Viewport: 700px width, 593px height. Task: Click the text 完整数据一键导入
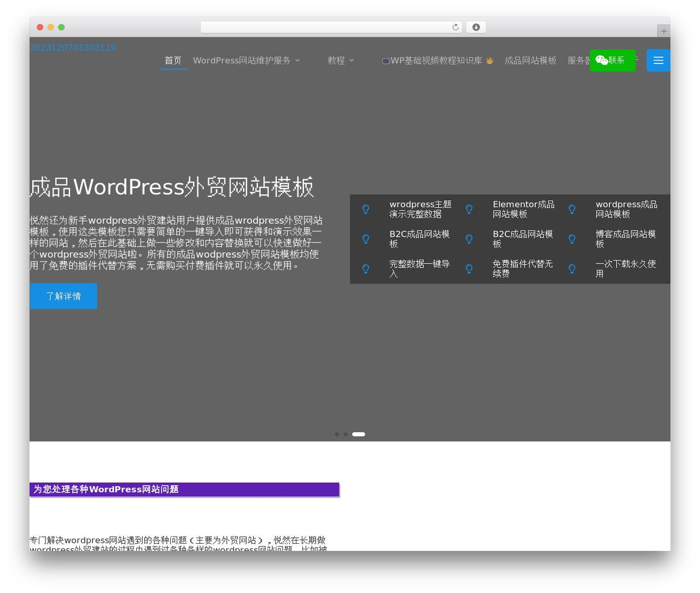point(419,269)
